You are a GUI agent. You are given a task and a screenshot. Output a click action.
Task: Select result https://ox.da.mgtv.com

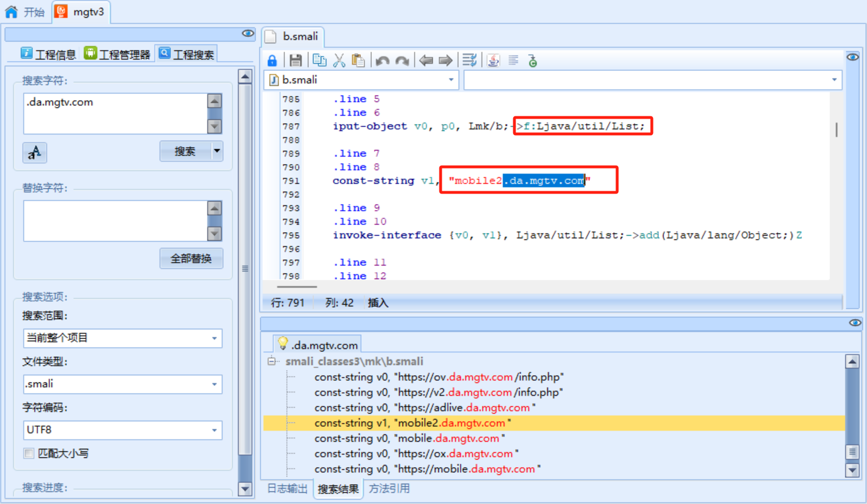point(416,453)
